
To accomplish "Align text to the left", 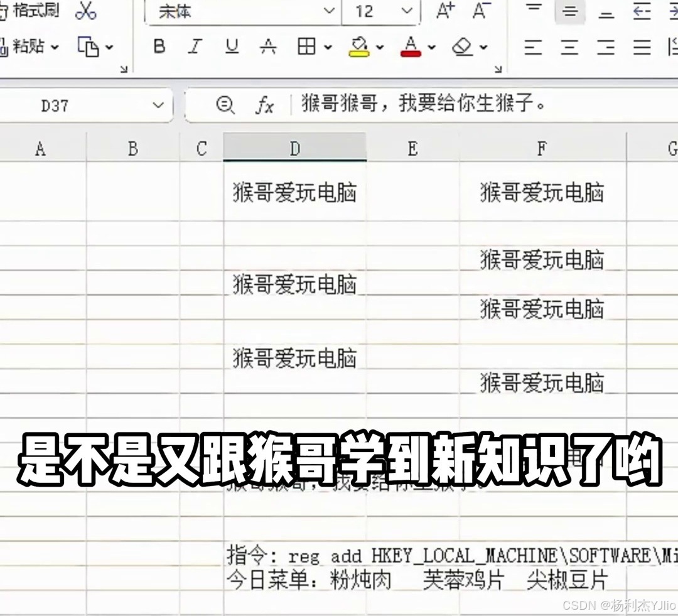I will click(x=533, y=46).
